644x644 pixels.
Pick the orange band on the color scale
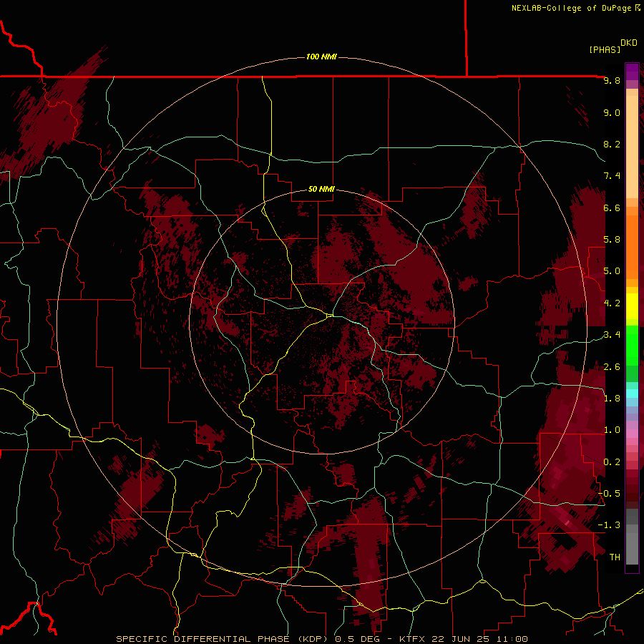pos(632,246)
